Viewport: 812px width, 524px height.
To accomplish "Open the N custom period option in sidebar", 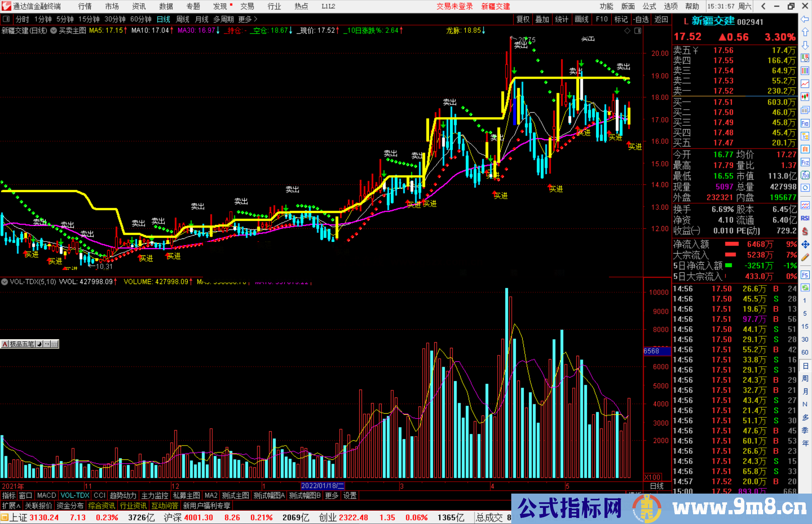I will pyautogui.click(x=805, y=404).
